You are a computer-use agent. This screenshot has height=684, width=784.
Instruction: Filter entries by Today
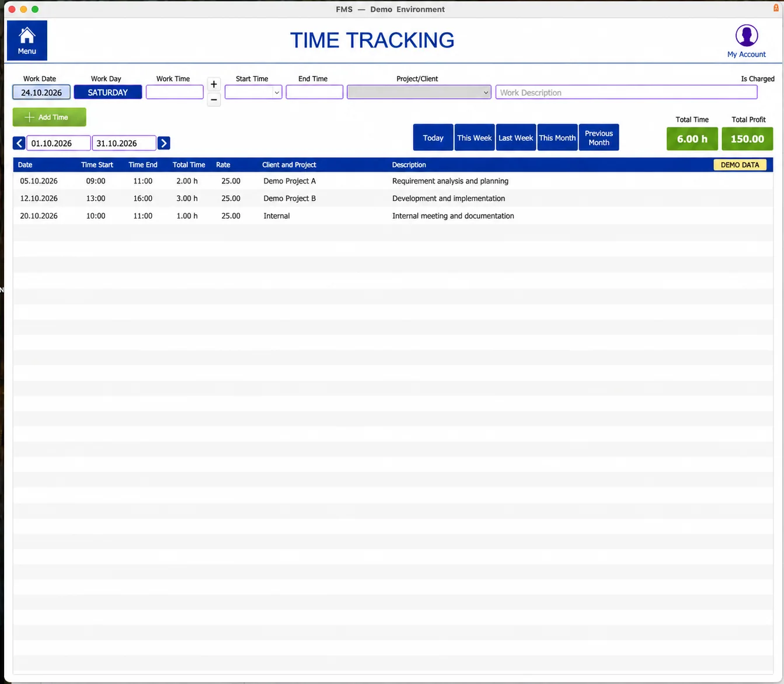coord(433,138)
